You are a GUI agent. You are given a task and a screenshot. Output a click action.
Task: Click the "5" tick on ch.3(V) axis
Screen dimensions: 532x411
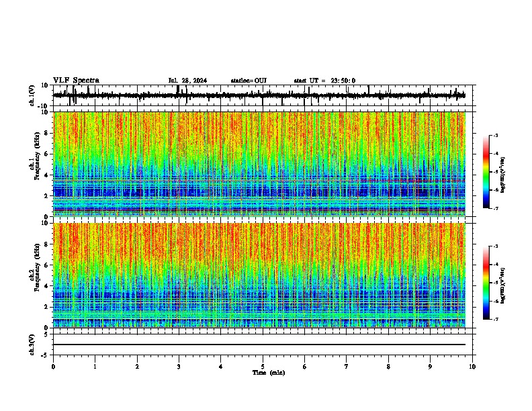point(46,334)
